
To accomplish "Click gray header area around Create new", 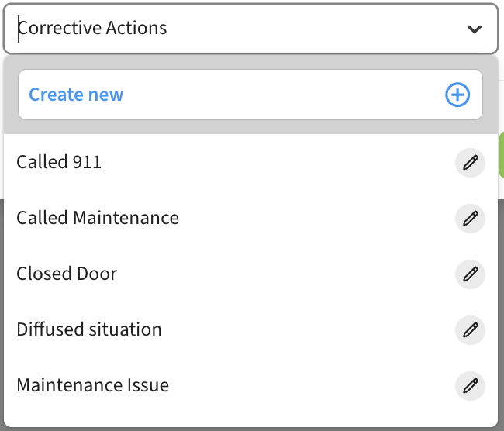I will coord(248,126).
